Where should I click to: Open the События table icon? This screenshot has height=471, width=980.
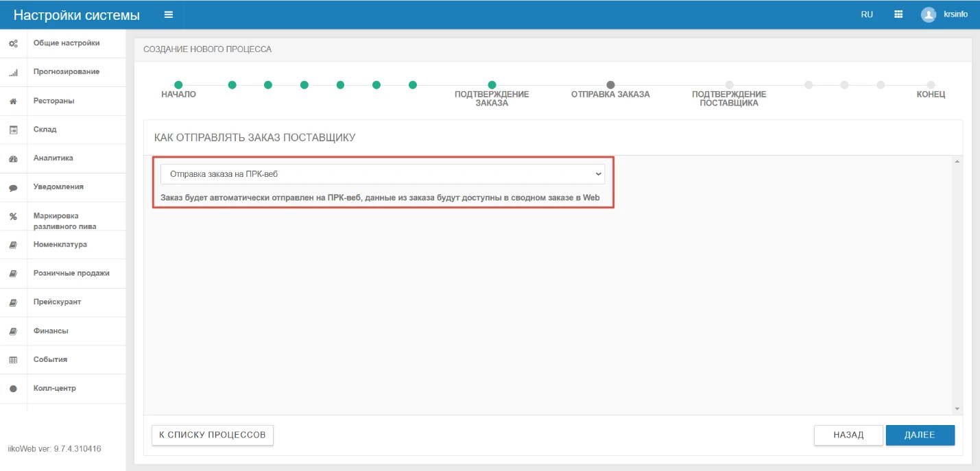tap(13, 360)
